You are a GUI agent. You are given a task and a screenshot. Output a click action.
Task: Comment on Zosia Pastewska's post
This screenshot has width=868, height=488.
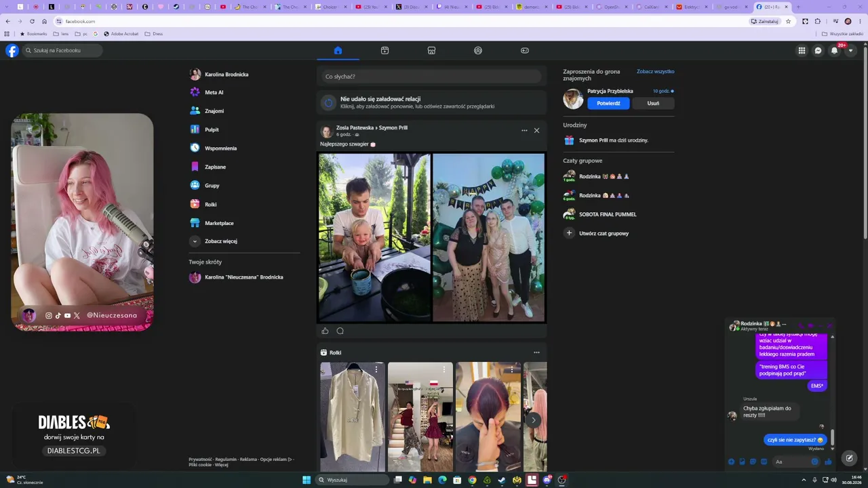coord(340,331)
